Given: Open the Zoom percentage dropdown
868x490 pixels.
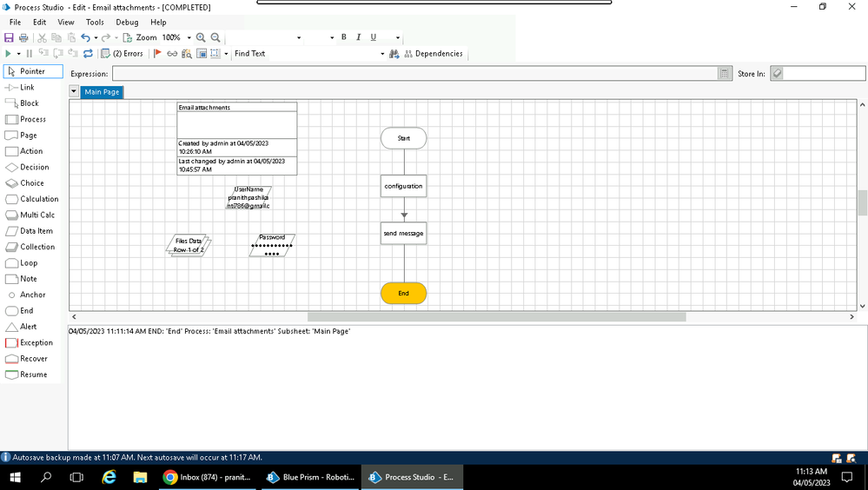Looking at the screenshot, I should tap(189, 38).
